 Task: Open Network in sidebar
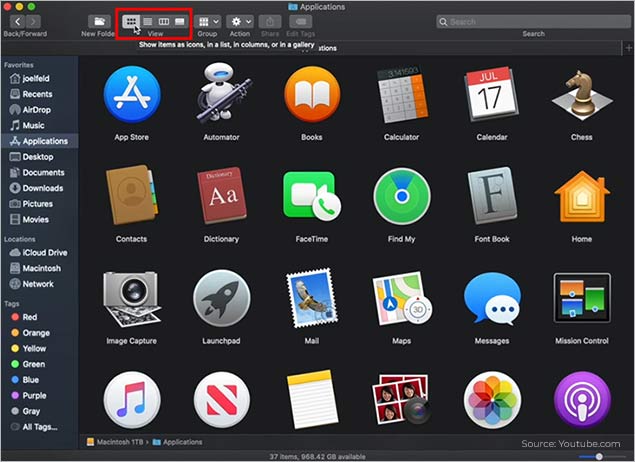tap(40, 284)
